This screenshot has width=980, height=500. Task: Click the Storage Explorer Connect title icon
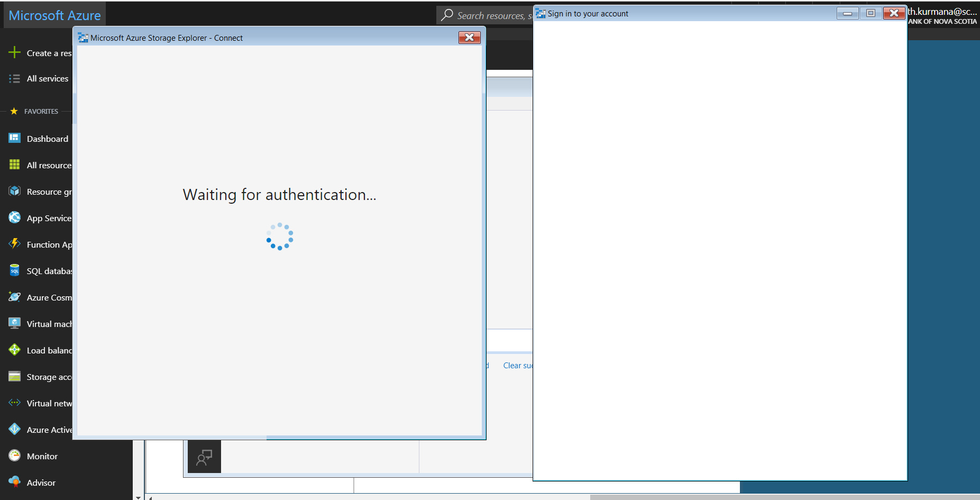click(83, 38)
